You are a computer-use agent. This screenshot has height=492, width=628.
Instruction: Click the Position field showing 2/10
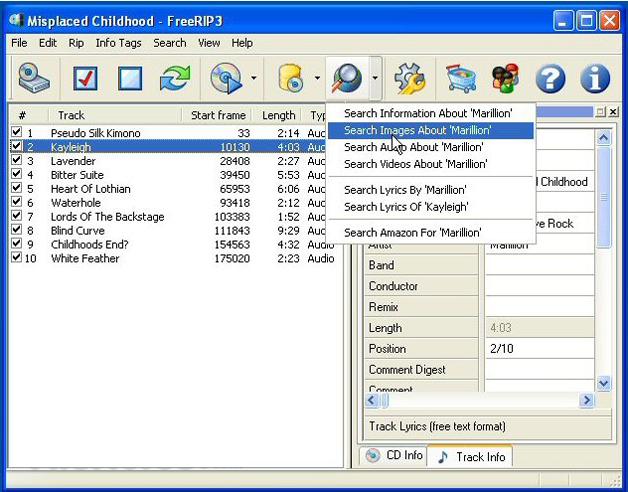pyautogui.click(x=539, y=349)
